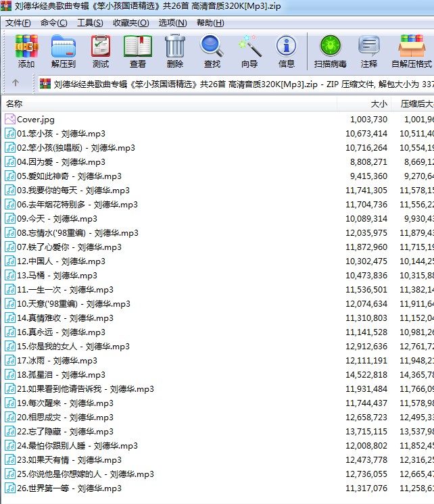This screenshot has width=434, height=504.
Task: Select 06.去年烟花特别多 - 刘德华.mp3
Action: 77,205
